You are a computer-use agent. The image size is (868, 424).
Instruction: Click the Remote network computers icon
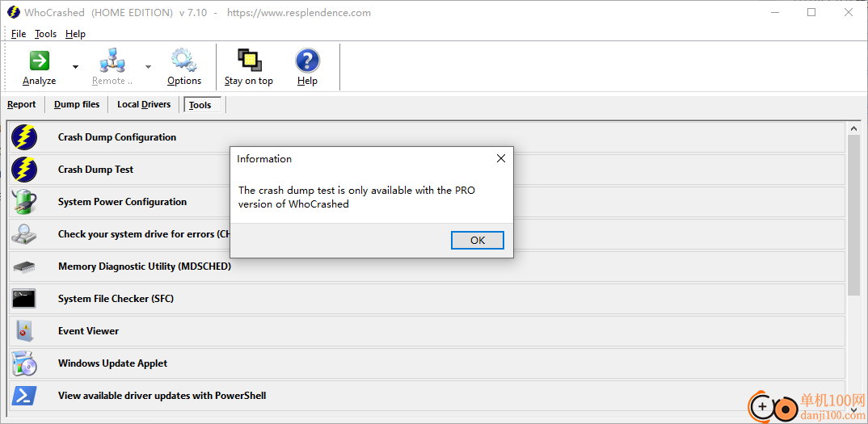[x=112, y=61]
